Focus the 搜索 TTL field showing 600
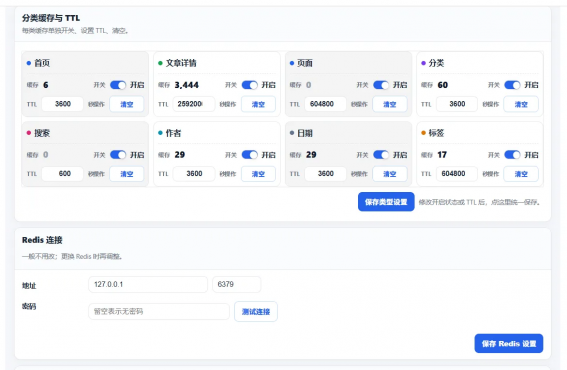The image size is (567, 370). point(63,174)
